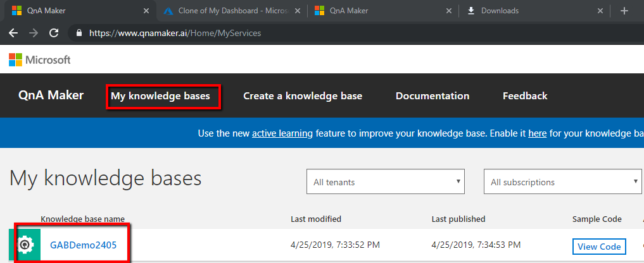The image size is (644, 263).
Task: Open the Feedback menu item
Action: [x=525, y=96]
